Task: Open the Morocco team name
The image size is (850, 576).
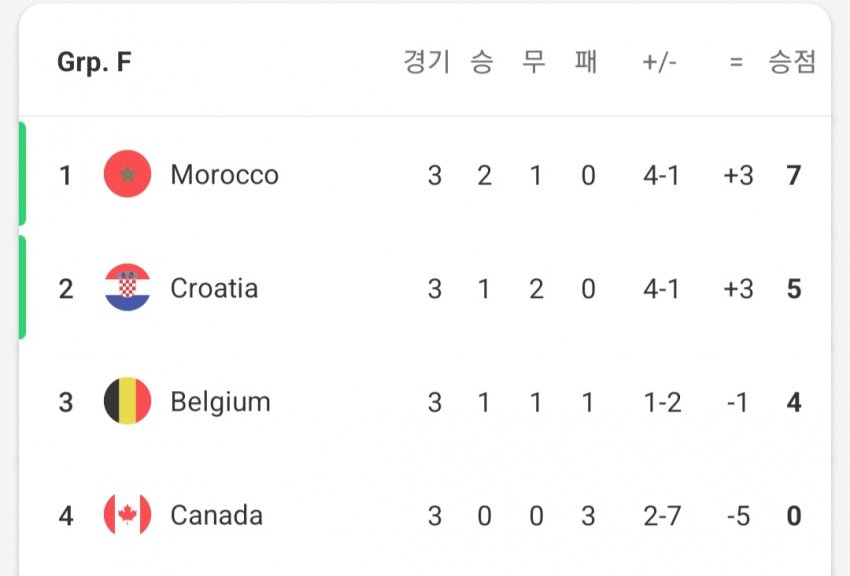Action: pos(224,175)
